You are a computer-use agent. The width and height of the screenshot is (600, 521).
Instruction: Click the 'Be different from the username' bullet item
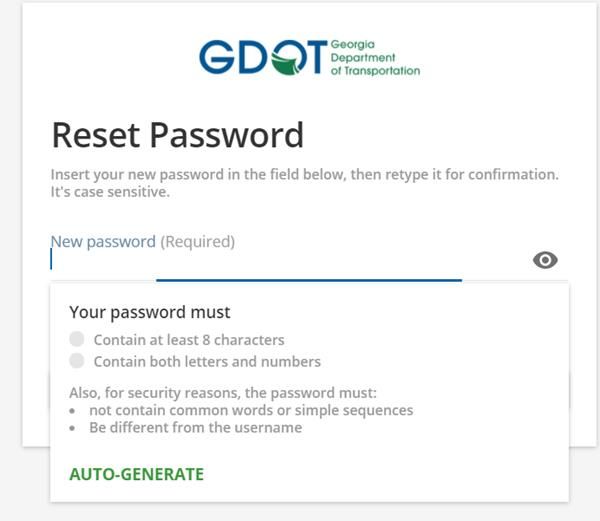[196, 427]
